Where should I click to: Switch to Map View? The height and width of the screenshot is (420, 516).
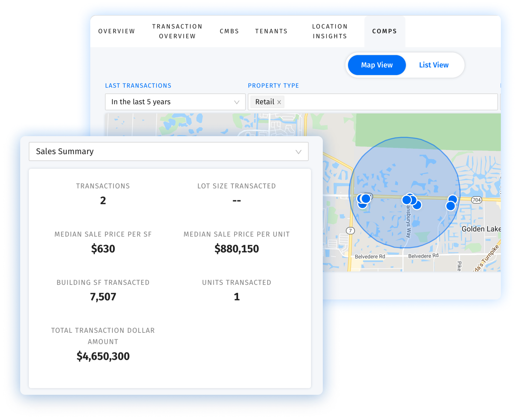click(377, 65)
